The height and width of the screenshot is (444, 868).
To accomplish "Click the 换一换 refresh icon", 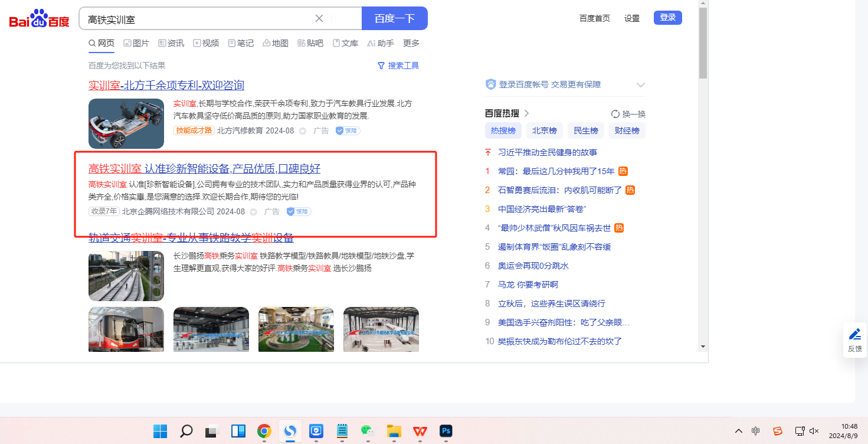I will click(x=615, y=114).
